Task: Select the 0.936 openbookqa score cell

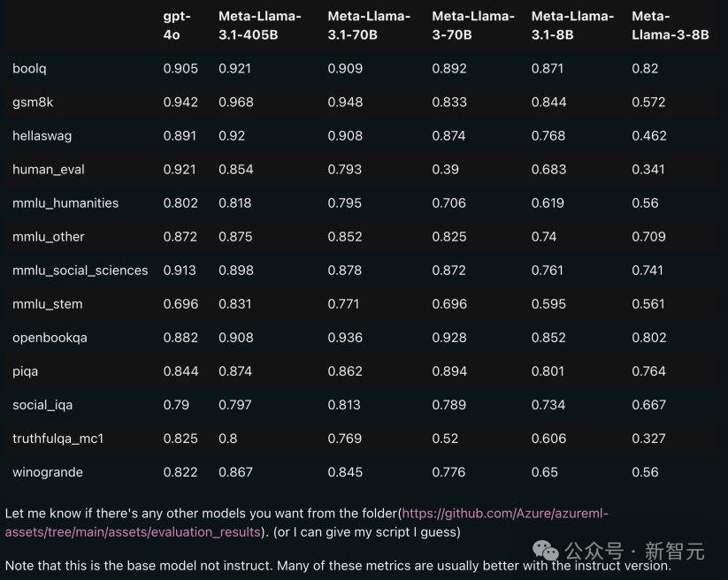Action: pos(345,338)
